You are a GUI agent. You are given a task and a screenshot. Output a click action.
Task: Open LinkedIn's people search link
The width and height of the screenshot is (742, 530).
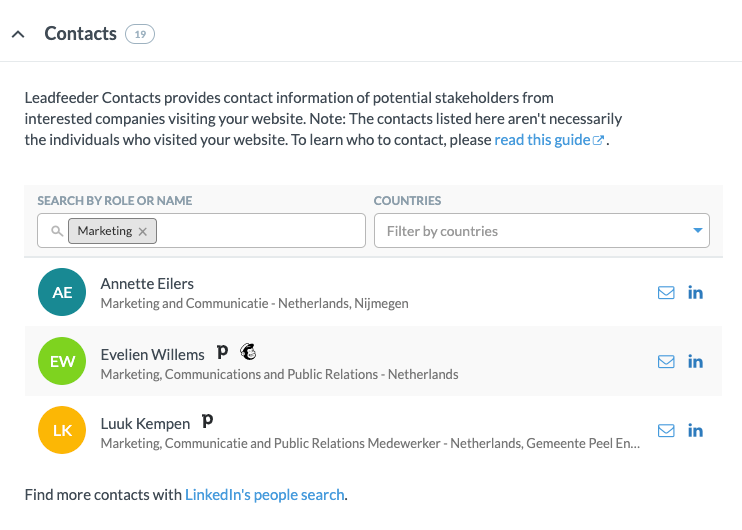coord(265,494)
